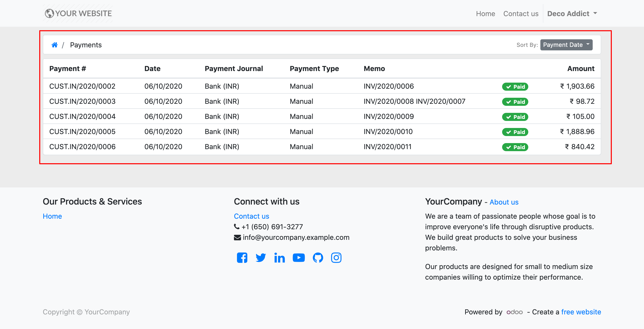Click amount ₹ 1,888.96

point(577,131)
